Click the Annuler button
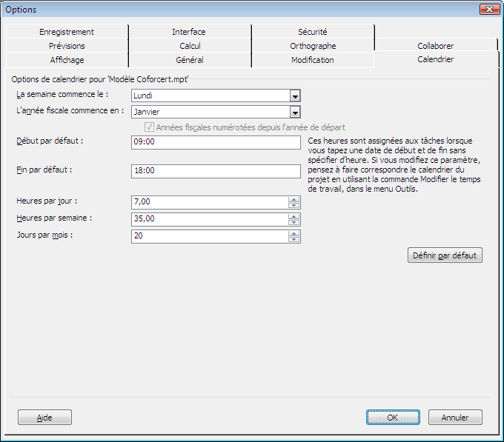This screenshot has height=442, width=504. (455, 418)
